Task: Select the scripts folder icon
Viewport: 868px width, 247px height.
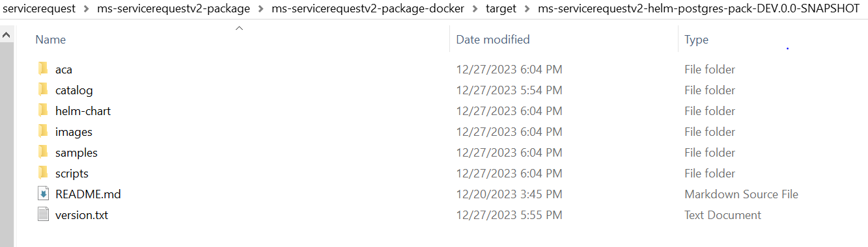Action: [x=44, y=173]
